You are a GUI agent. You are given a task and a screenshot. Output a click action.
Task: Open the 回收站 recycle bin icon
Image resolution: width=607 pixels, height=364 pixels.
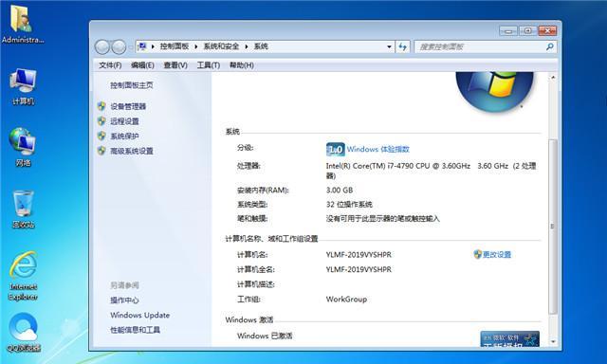[x=23, y=209]
